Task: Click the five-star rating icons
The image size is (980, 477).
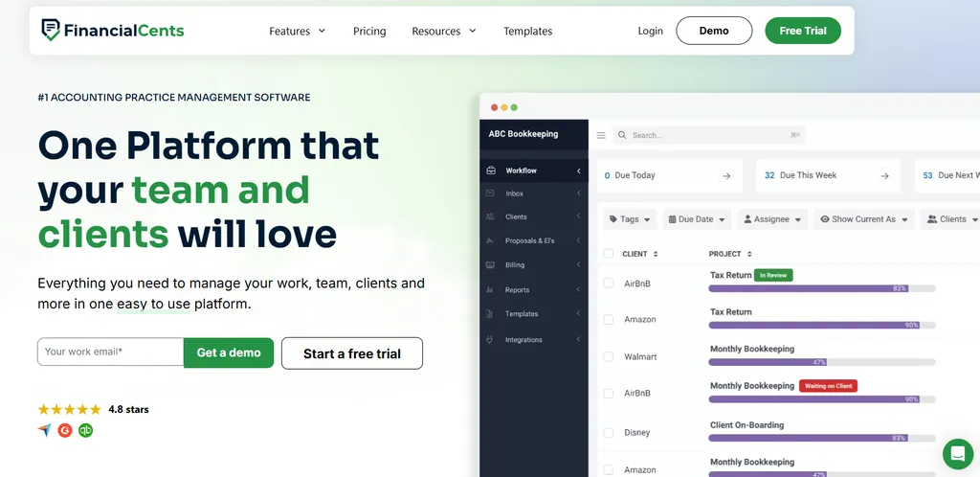Action: 69,410
